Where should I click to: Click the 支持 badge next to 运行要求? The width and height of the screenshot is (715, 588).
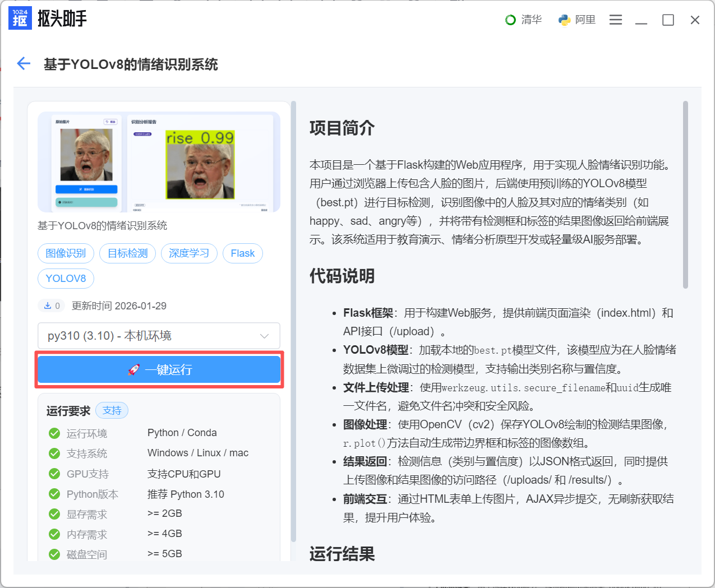[112, 410]
